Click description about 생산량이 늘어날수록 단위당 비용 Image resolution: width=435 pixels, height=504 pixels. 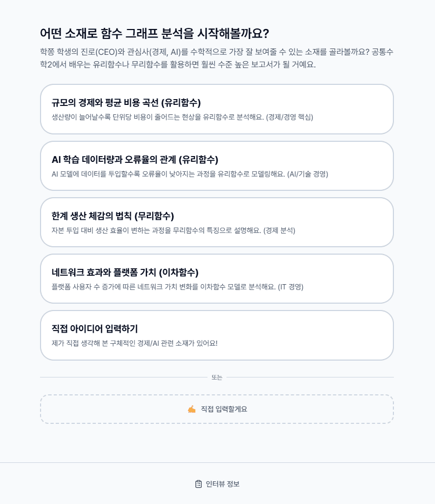(x=182, y=117)
